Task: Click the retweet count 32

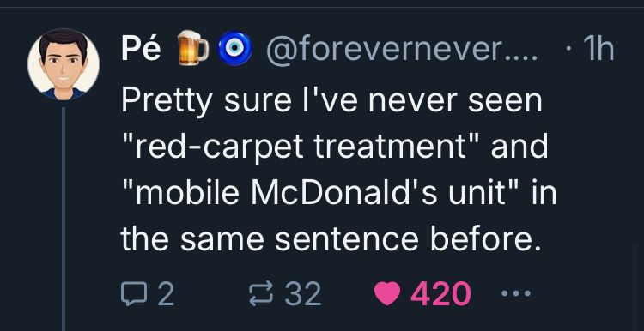Action: tap(303, 293)
